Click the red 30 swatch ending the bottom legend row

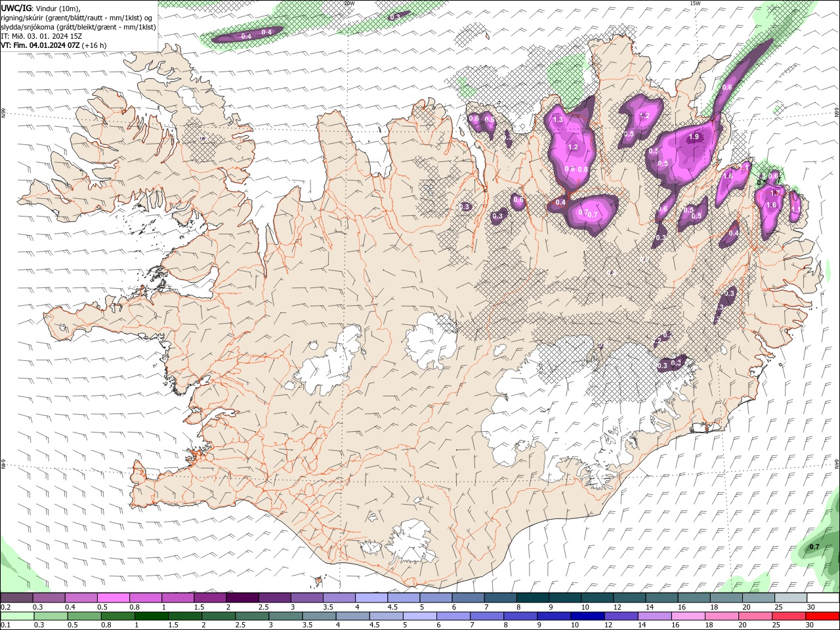pos(822,616)
